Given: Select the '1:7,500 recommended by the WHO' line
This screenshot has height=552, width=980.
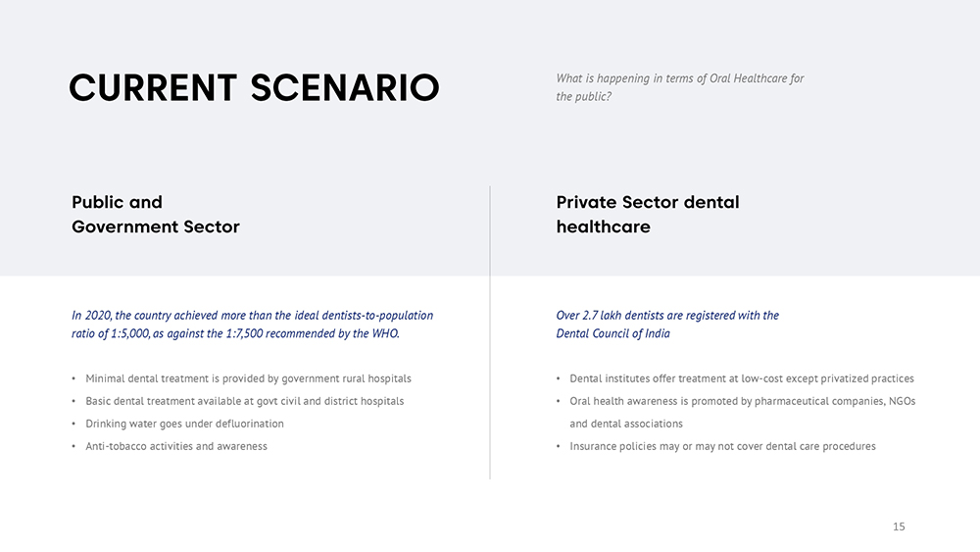Looking at the screenshot, I should 235,334.
